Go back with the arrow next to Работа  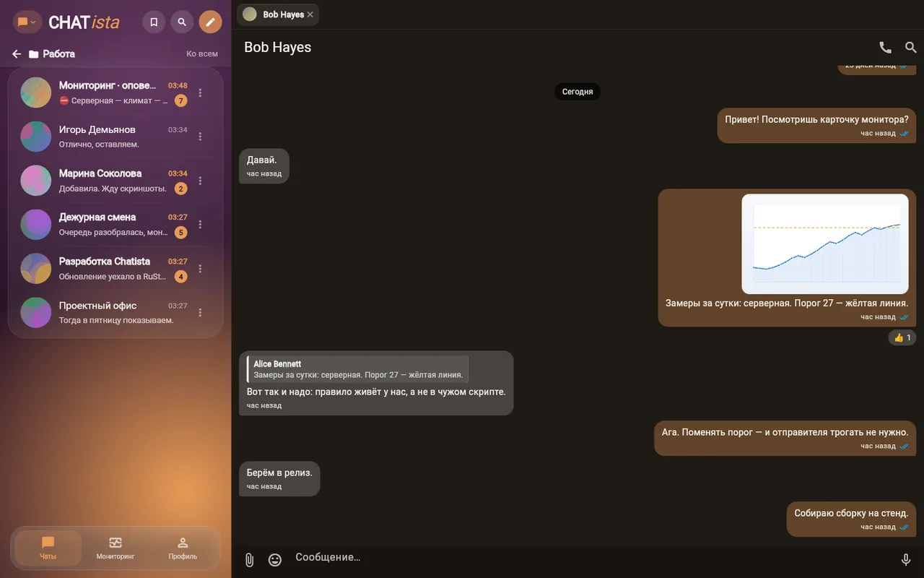pos(17,54)
